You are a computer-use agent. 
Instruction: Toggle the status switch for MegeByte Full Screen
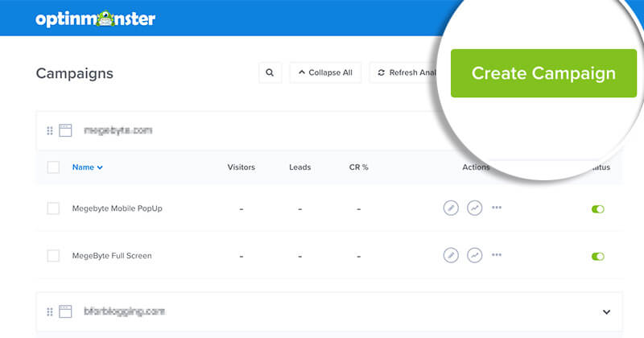point(597,256)
